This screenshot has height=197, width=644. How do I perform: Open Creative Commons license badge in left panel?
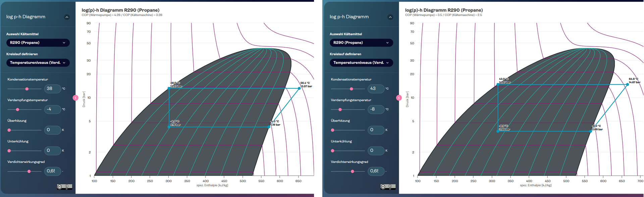64,187
